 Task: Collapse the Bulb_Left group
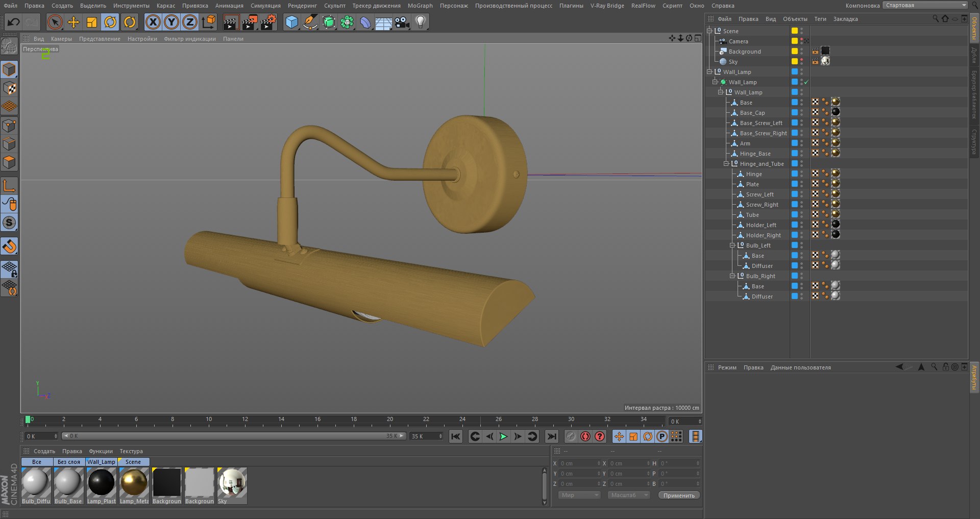tap(732, 245)
